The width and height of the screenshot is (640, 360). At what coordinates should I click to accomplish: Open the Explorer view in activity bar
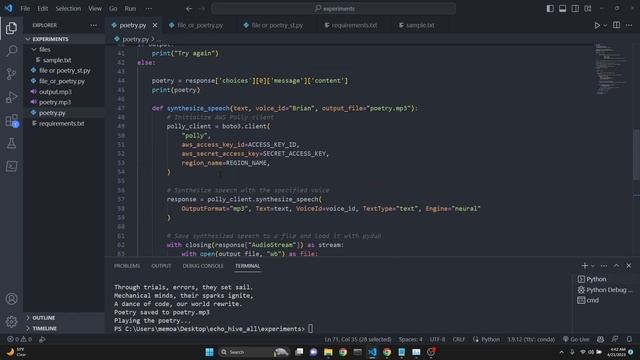click(x=11, y=28)
